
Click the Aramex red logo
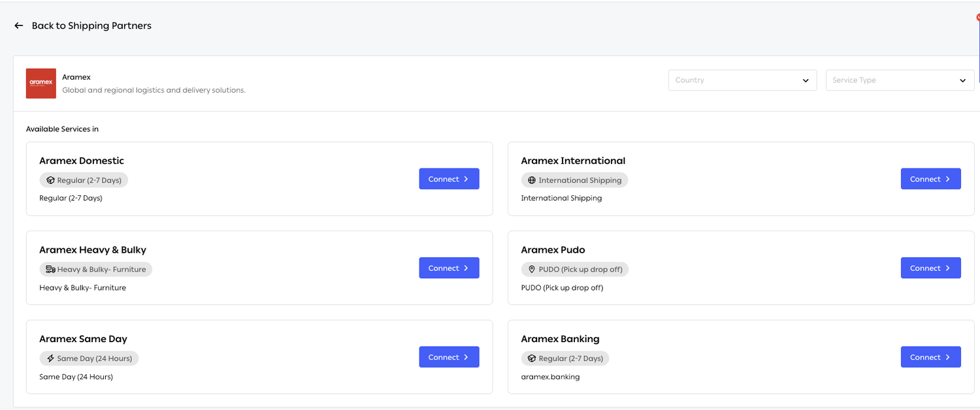click(41, 84)
